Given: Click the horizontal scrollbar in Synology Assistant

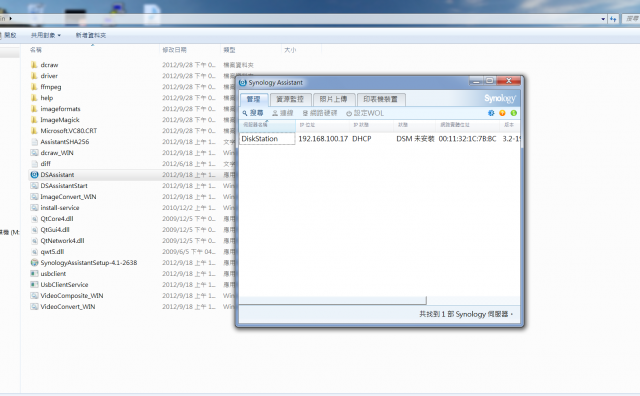Looking at the screenshot, I should (x=333, y=301).
